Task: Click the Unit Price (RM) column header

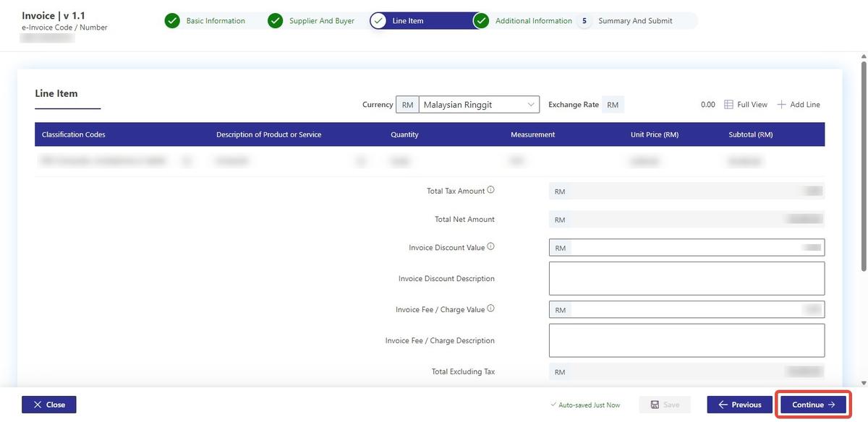Action: coord(655,134)
